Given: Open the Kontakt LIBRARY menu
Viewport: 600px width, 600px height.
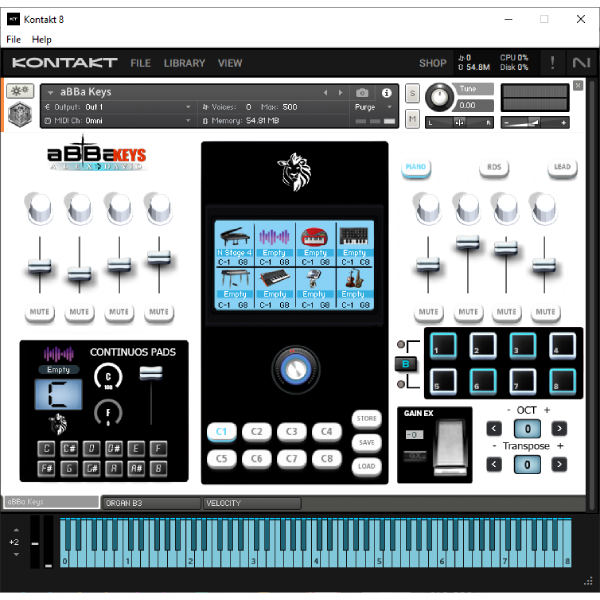Looking at the screenshot, I should tap(184, 63).
